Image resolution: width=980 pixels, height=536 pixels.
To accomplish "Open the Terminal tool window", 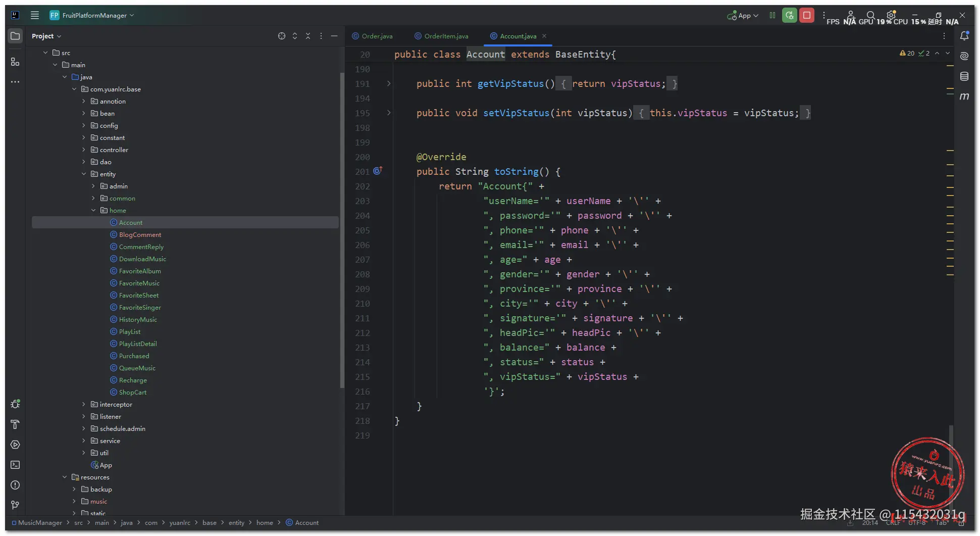I will [15, 465].
